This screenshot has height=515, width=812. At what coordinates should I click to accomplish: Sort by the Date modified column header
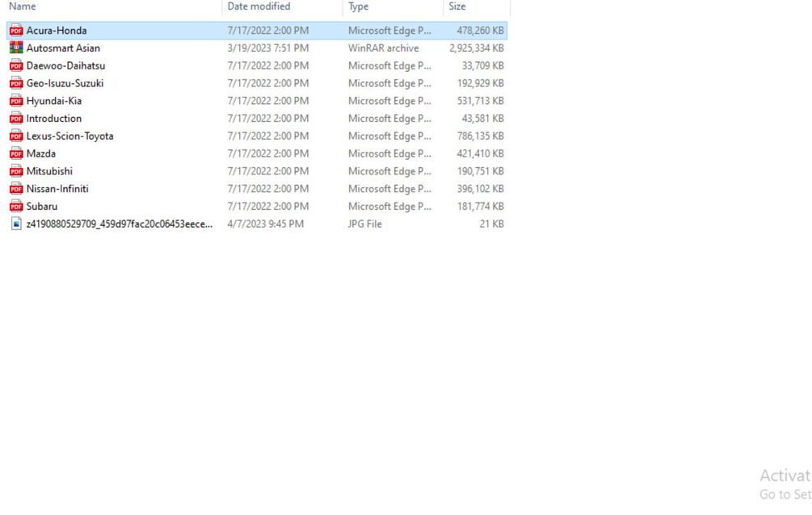click(259, 6)
